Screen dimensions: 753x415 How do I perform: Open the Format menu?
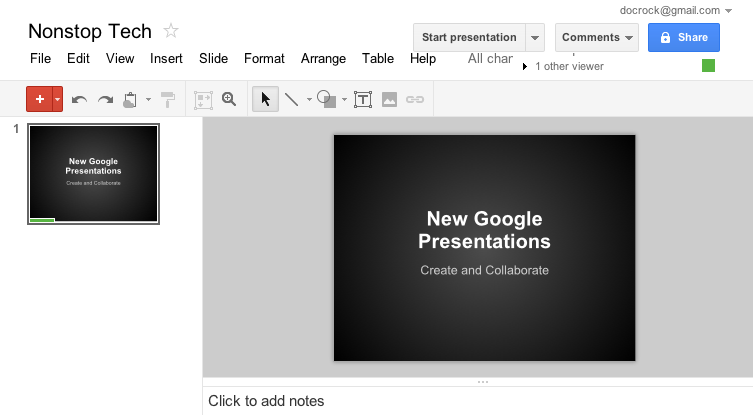tap(264, 59)
